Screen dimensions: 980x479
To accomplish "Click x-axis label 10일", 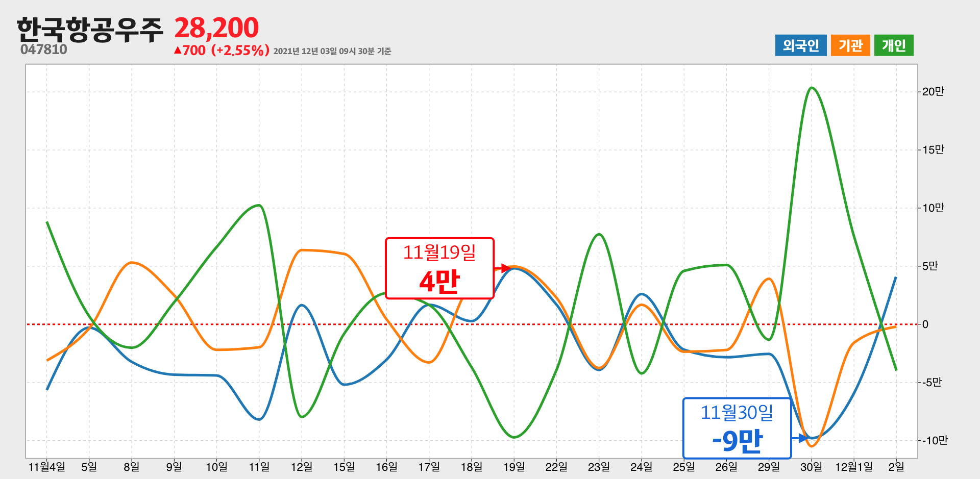I will click(216, 467).
